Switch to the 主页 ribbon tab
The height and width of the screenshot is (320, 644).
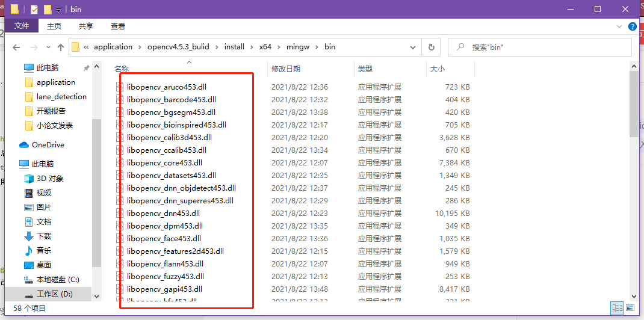click(54, 26)
